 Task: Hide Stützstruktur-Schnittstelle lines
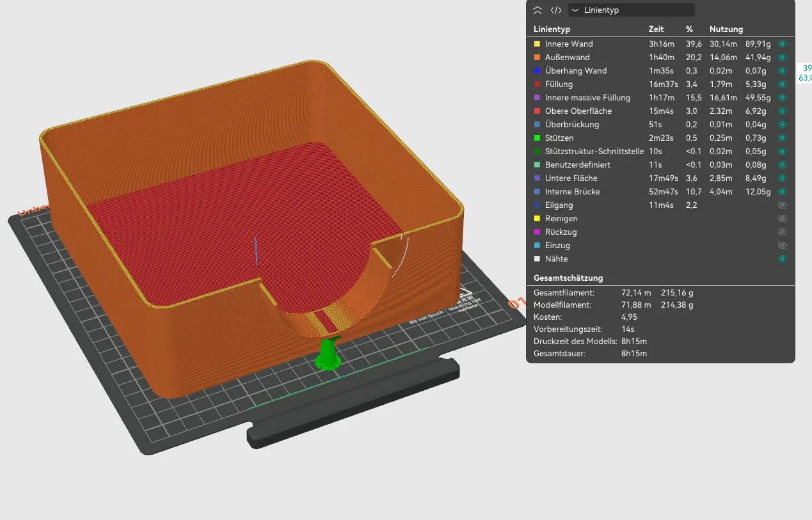(x=782, y=152)
